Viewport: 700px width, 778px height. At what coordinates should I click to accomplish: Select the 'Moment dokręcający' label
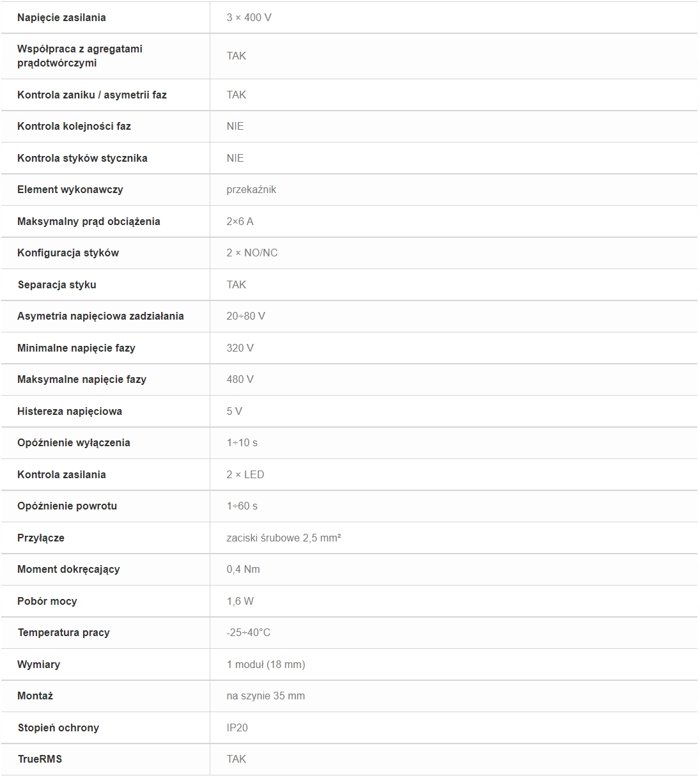tap(68, 569)
